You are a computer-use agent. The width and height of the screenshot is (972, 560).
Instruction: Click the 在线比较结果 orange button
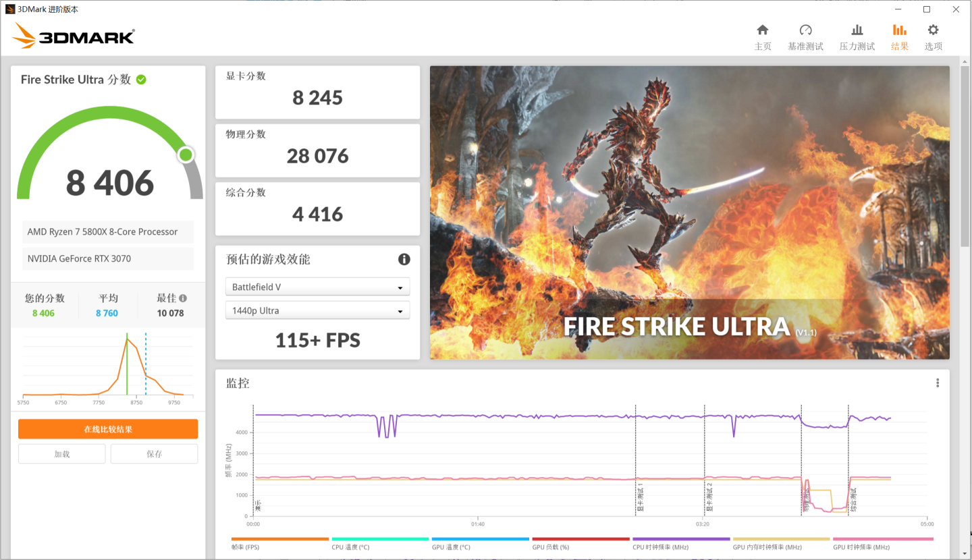point(108,429)
